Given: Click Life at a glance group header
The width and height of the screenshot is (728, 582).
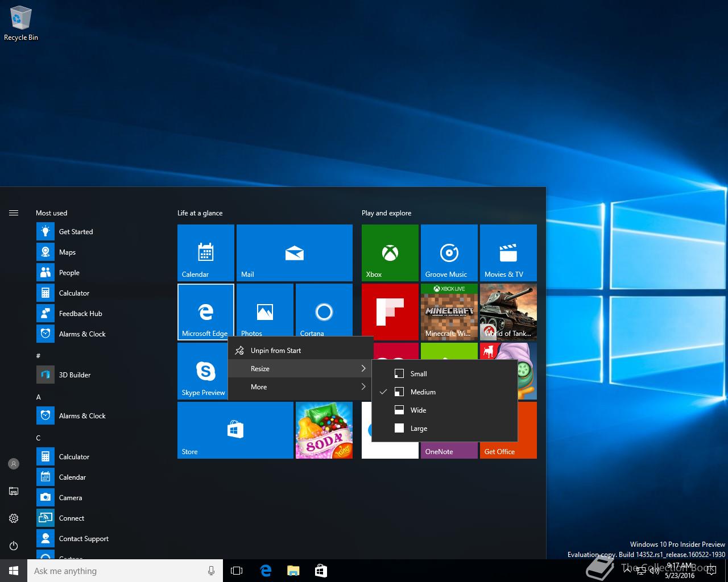Looking at the screenshot, I should point(200,213).
